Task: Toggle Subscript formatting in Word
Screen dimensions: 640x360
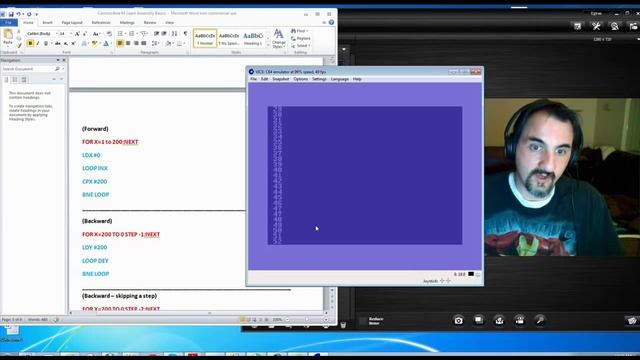Action: pos(66,43)
